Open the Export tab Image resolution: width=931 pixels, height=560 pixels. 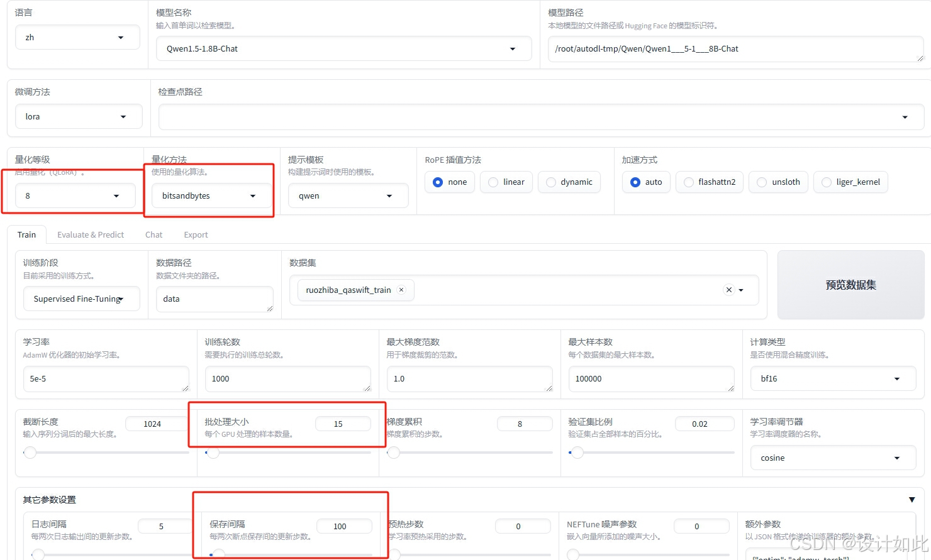click(x=196, y=234)
